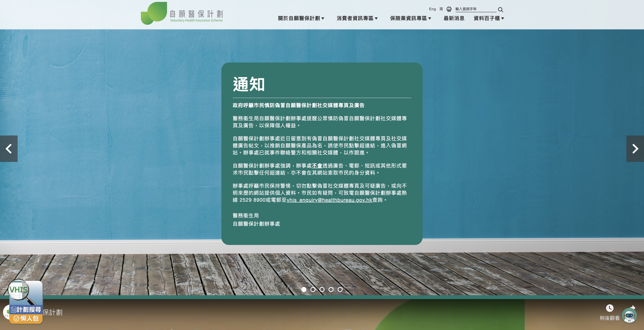Focus the 輸入查詢字串 search field
Viewport: 644px width, 330px height.
point(475,9)
